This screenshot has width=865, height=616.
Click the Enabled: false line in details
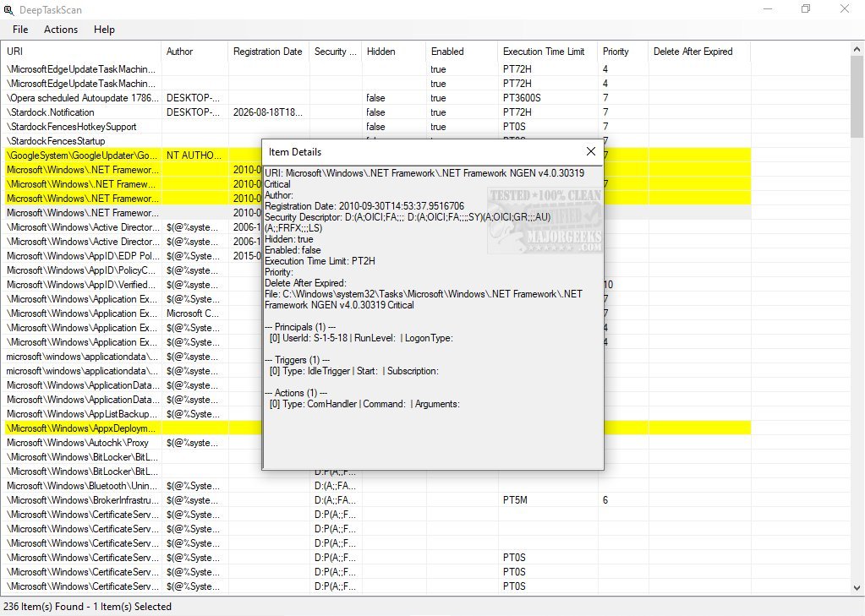[293, 250]
